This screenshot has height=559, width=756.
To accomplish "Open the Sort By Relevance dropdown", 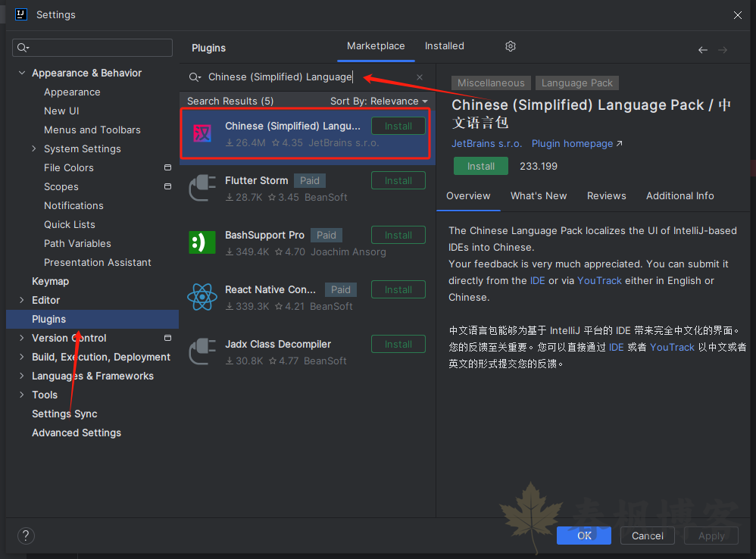I will tap(379, 101).
